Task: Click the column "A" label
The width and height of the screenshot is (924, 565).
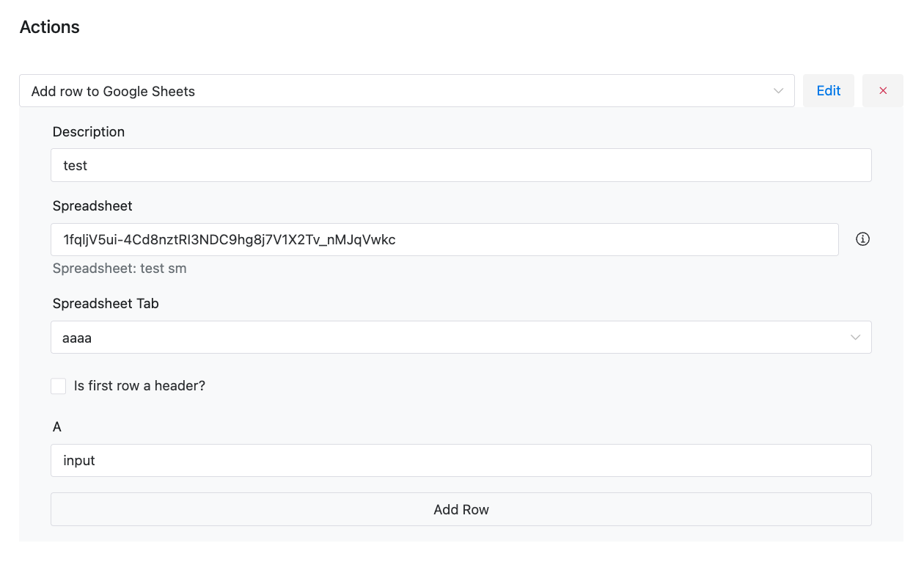Action: (57, 427)
